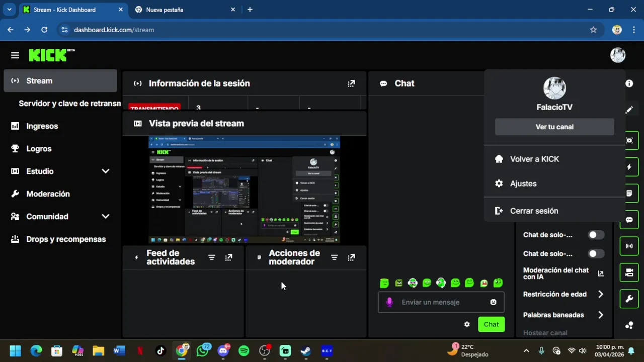This screenshot has height=362, width=644.
Task: Pop out the Feed de actividades panel
Action: pos(229,257)
